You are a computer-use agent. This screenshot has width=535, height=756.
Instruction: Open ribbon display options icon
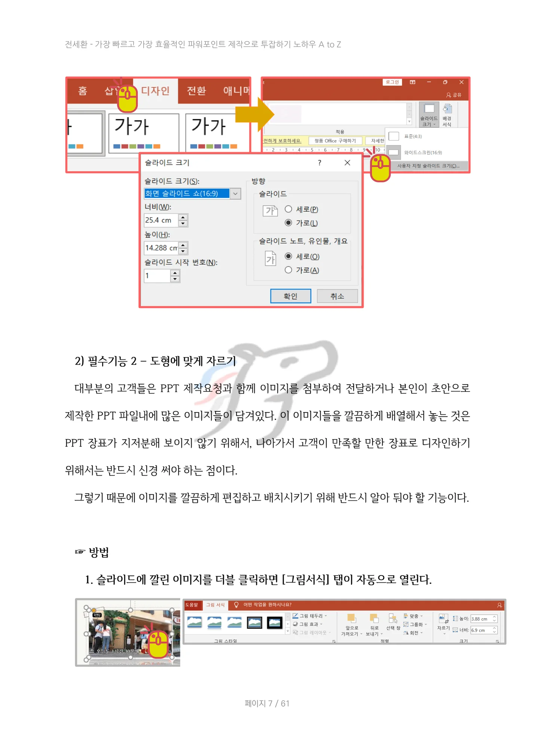coord(412,82)
